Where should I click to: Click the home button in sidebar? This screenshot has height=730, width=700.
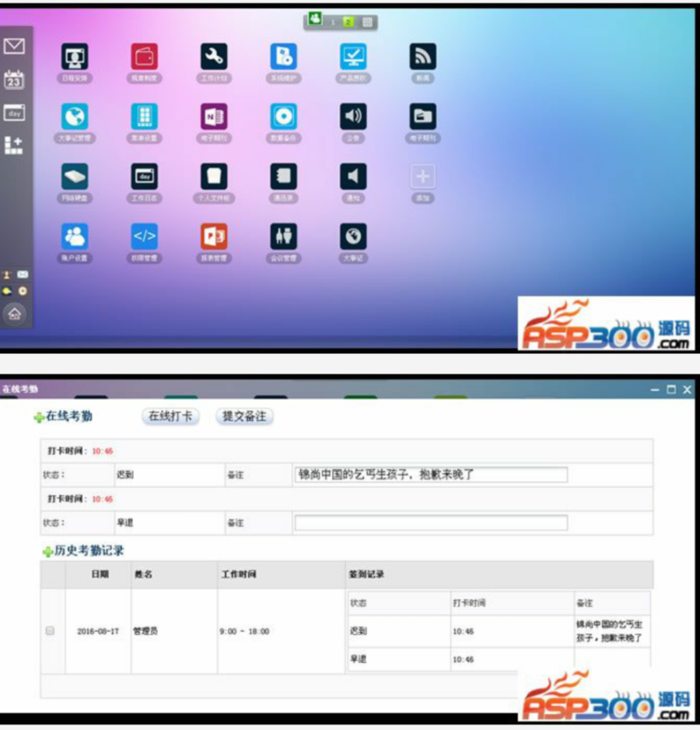coord(15,314)
